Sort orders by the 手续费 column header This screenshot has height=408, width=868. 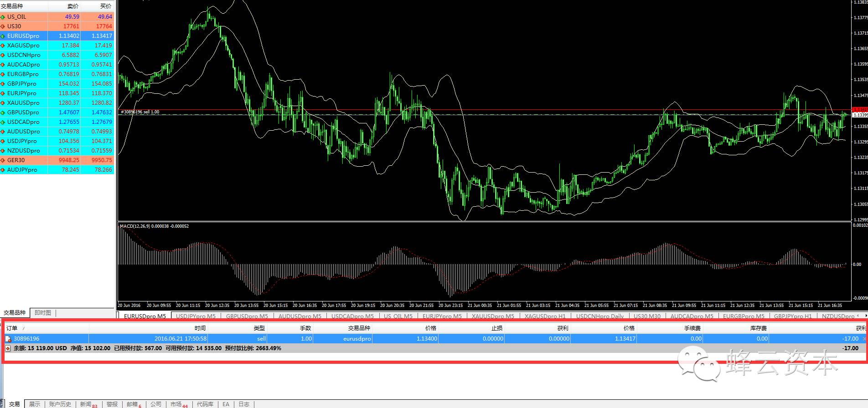[x=670, y=328]
